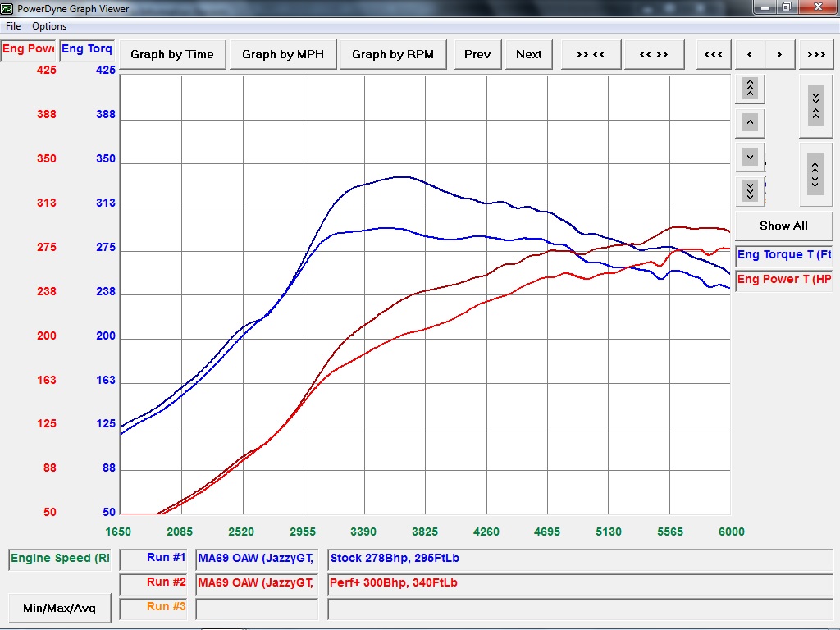Click the red 200 power axis value
The image size is (840, 630).
click(46, 336)
